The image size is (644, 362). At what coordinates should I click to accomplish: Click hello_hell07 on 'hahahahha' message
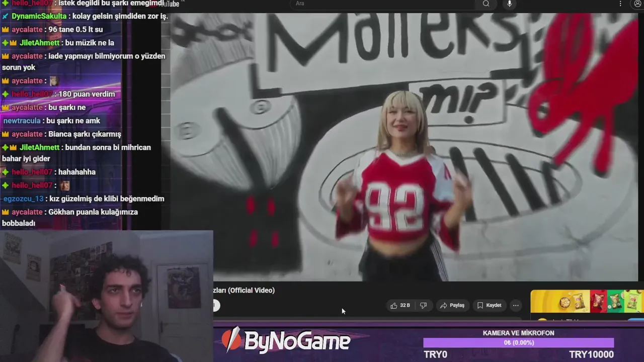32,172
